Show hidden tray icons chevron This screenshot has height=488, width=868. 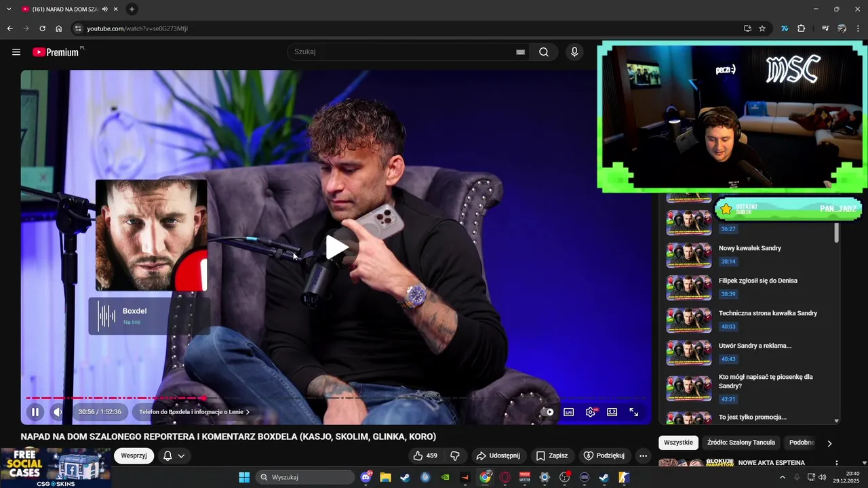pyautogui.click(x=783, y=477)
